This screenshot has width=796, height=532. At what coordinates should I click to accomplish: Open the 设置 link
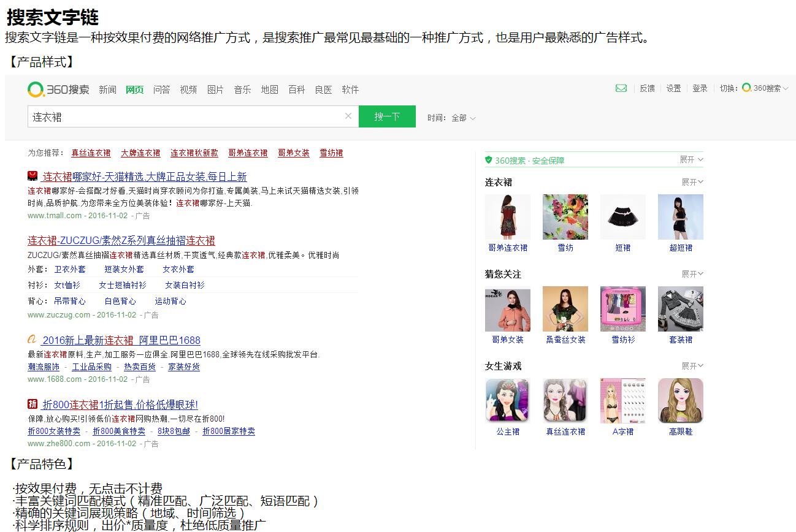point(673,88)
